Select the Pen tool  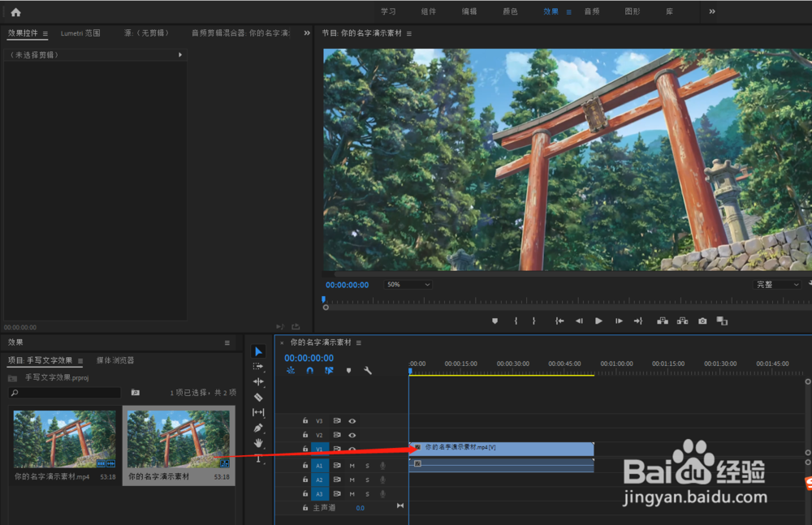tap(258, 428)
